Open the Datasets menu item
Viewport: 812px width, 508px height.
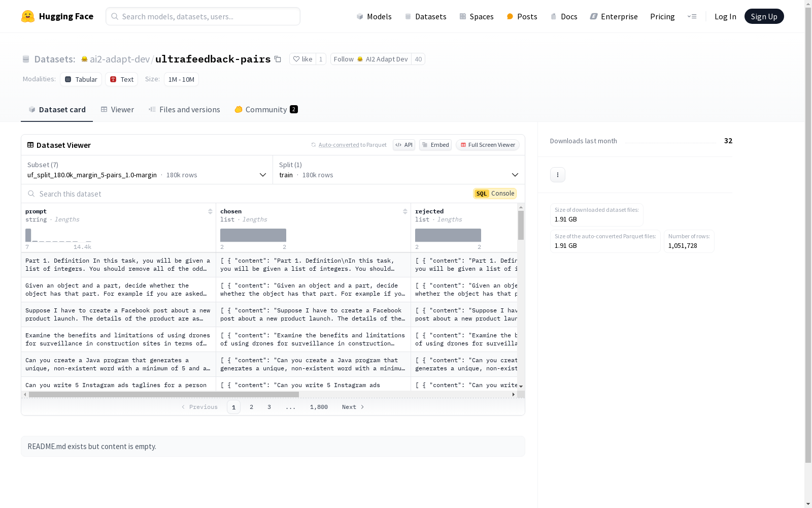pos(425,16)
